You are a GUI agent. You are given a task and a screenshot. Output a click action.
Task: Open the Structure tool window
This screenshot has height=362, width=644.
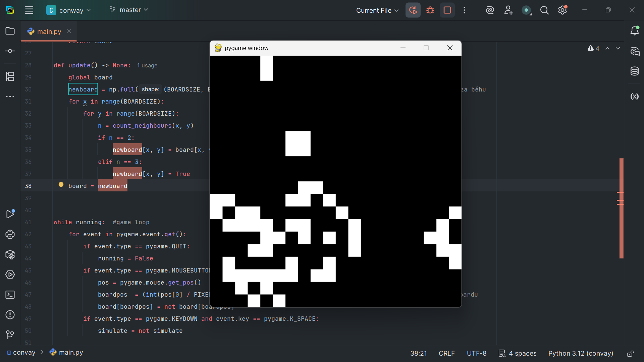tap(10, 76)
